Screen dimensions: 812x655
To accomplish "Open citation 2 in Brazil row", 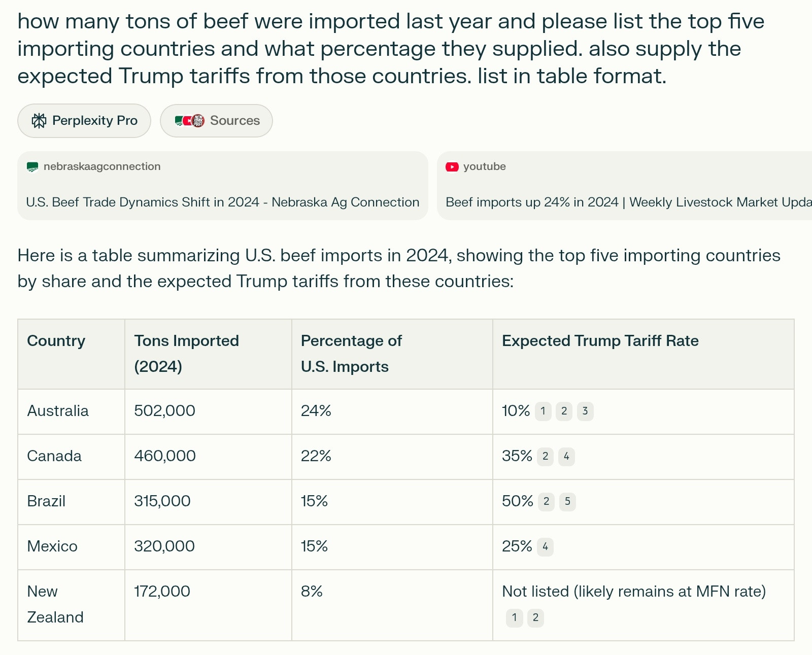I will (x=546, y=502).
